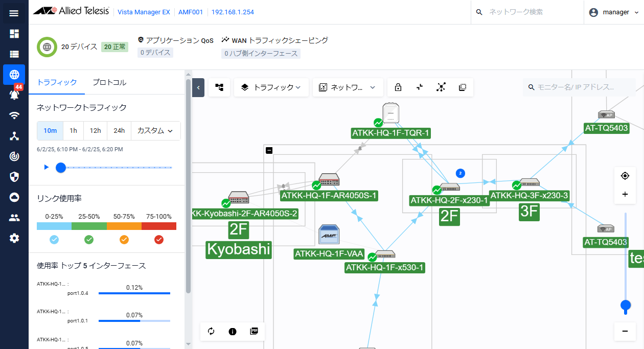Screen dimensions: 644x349
Task: Toggle the 75-100% link usage checkmark
Action: (x=158, y=239)
